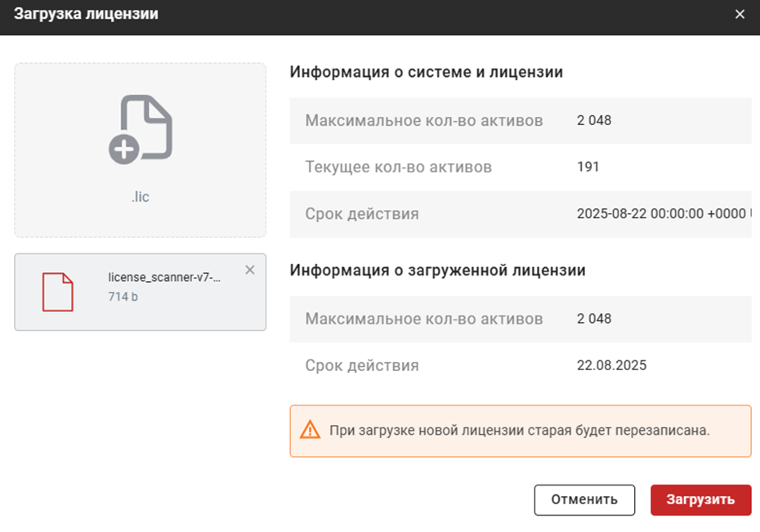Click the uploaded license date 22.08.2025
This screenshot has width=760, height=532.
[x=612, y=365]
